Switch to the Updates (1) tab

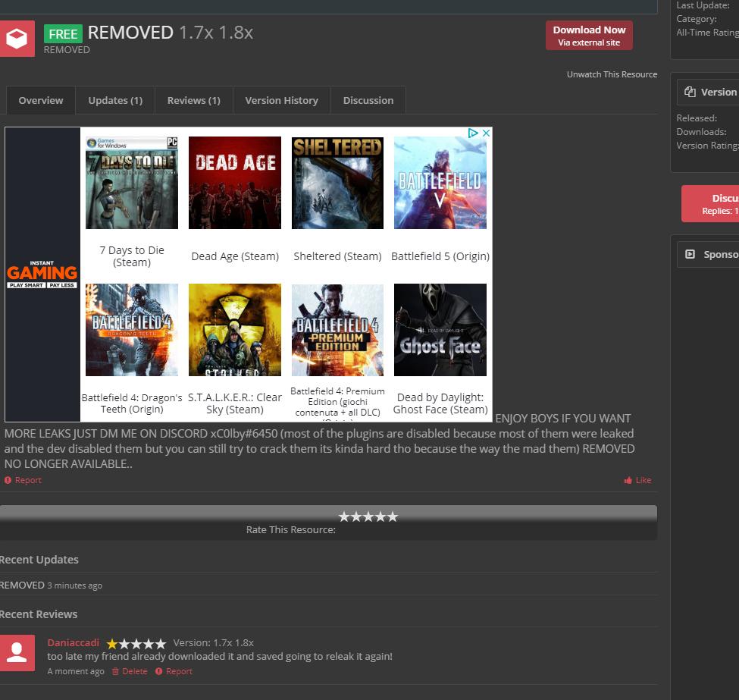[x=115, y=100]
